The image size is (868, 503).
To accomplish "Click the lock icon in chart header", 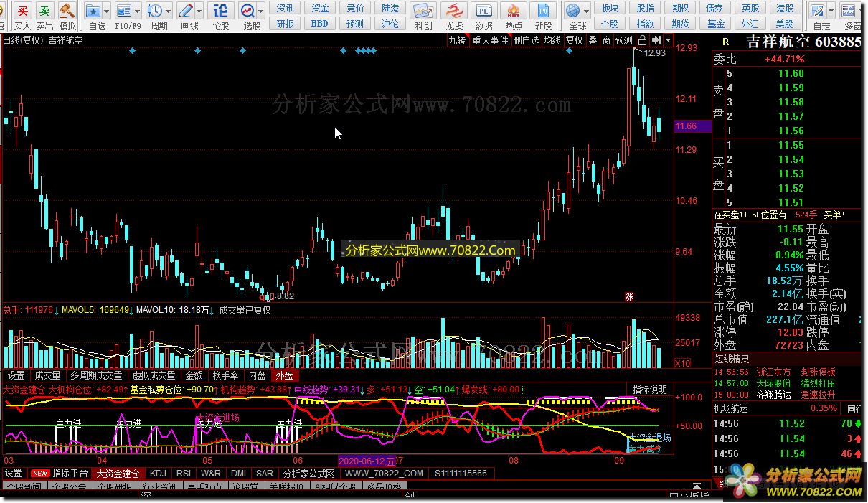I will [x=643, y=40].
